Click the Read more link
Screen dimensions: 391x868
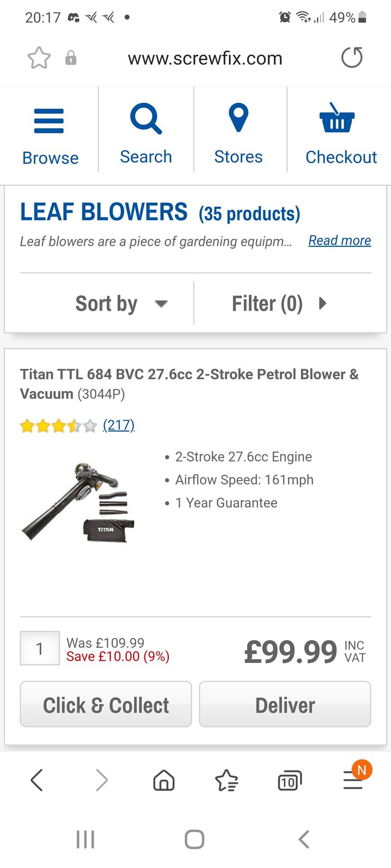pos(339,240)
